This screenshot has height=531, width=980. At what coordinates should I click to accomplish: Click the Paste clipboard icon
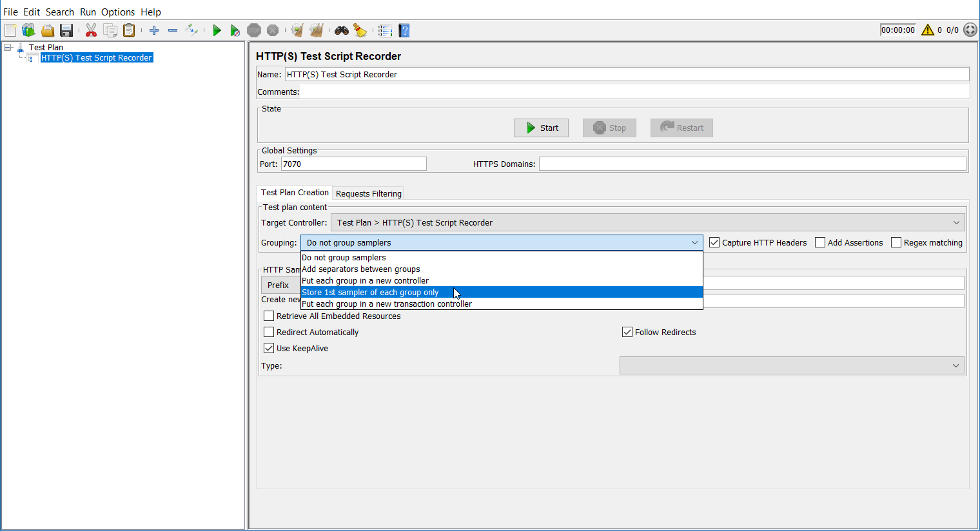pyautogui.click(x=129, y=30)
